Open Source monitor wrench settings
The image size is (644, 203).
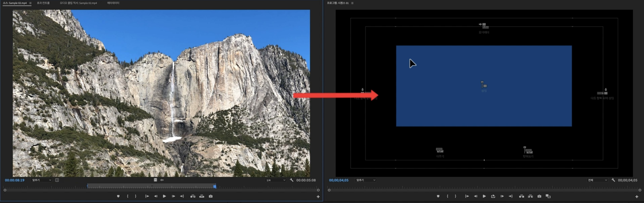click(x=292, y=180)
